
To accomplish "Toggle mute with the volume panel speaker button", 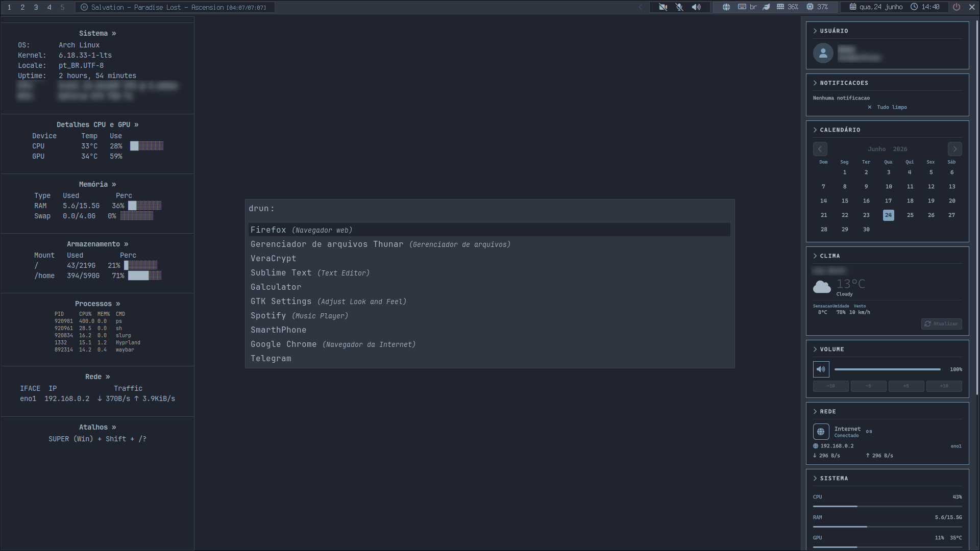I will pos(821,369).
